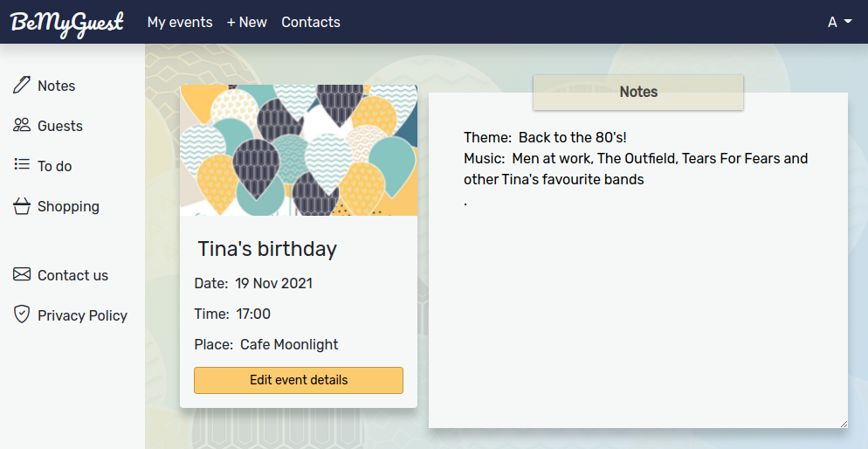
Task: Click the BeMyGuest logo
Action: pyautogui.click(x=67, y=24)
